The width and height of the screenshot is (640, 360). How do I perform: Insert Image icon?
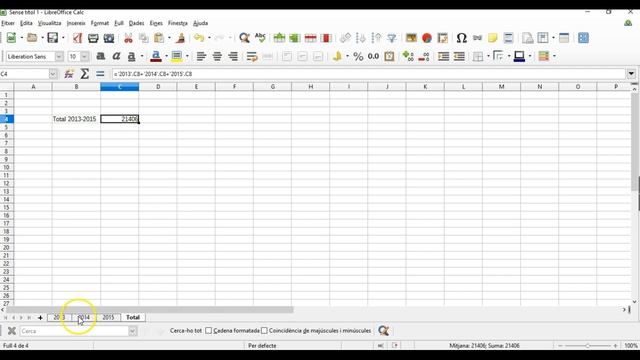[x=411, y=38]
